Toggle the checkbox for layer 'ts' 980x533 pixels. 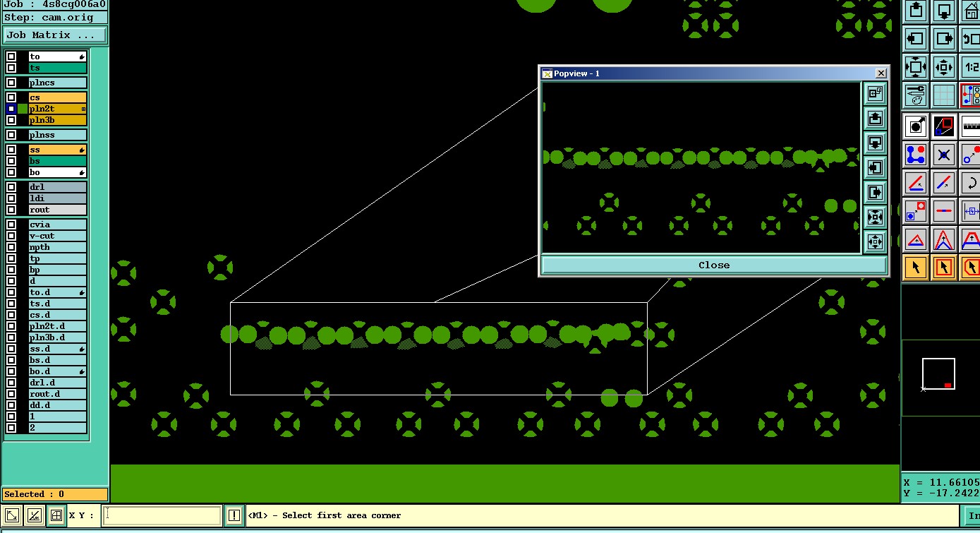point(11,68)
